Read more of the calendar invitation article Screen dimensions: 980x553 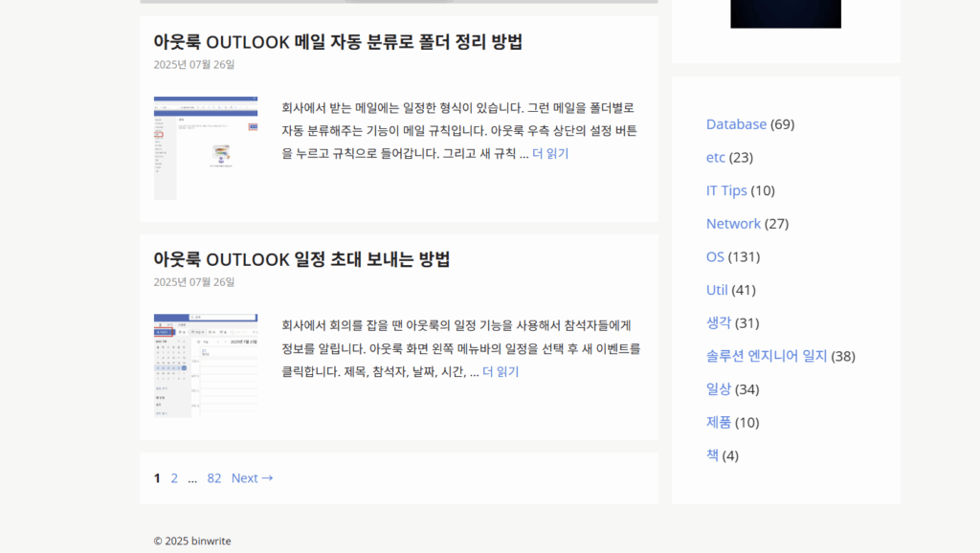499,370
